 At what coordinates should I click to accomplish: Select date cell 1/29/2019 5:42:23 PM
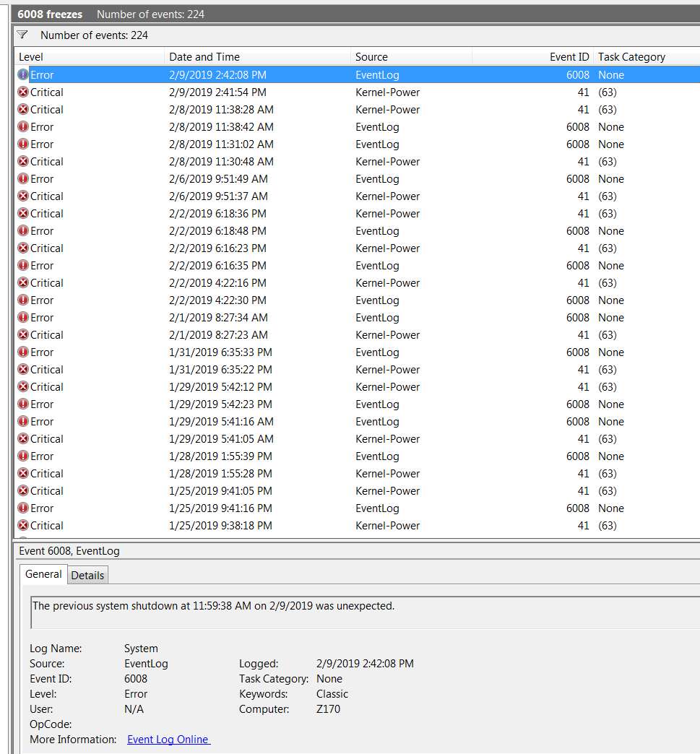(x=220, y=404)
